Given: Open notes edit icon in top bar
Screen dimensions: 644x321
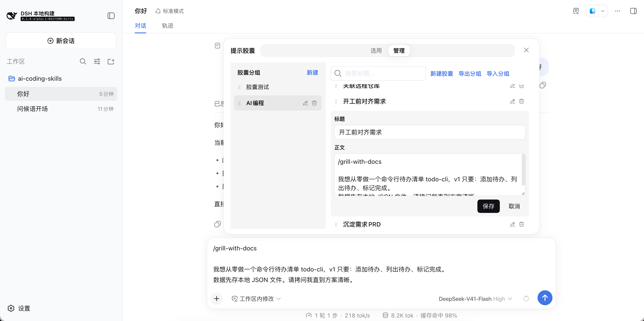Looking at the screenshot, I should pyautogui.click(x=576, y=11).
